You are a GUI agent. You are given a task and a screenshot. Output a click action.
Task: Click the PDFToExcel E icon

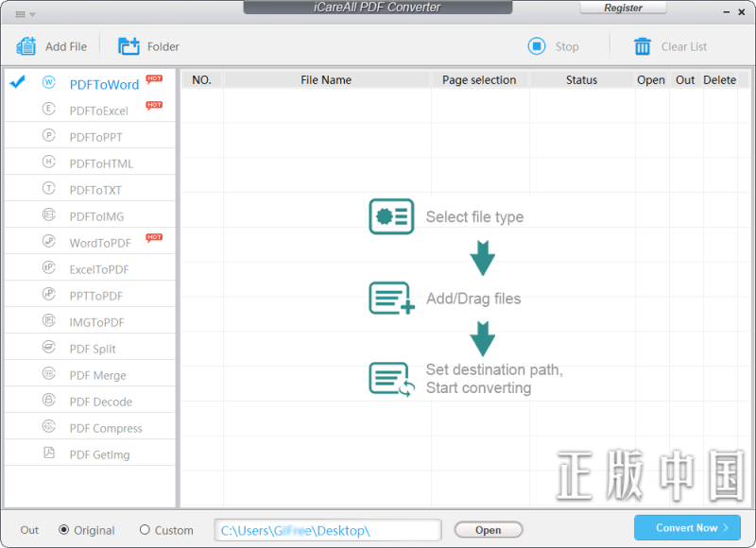[x=49, y=109]
